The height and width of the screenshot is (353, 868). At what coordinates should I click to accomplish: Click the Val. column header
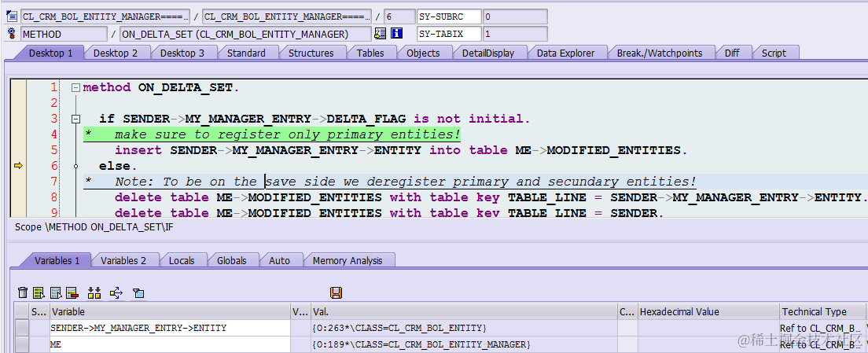[464, 312]
